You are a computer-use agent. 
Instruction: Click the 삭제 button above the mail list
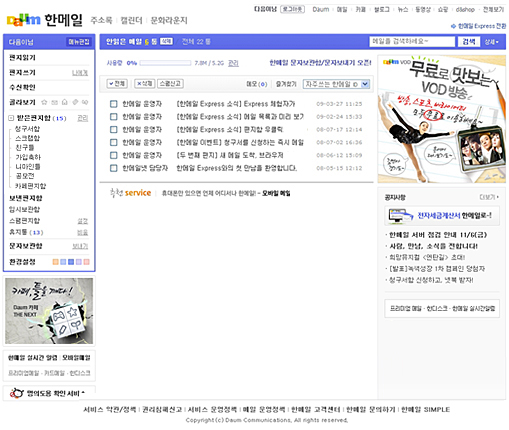pyautogui.click(x=145, y=84)
